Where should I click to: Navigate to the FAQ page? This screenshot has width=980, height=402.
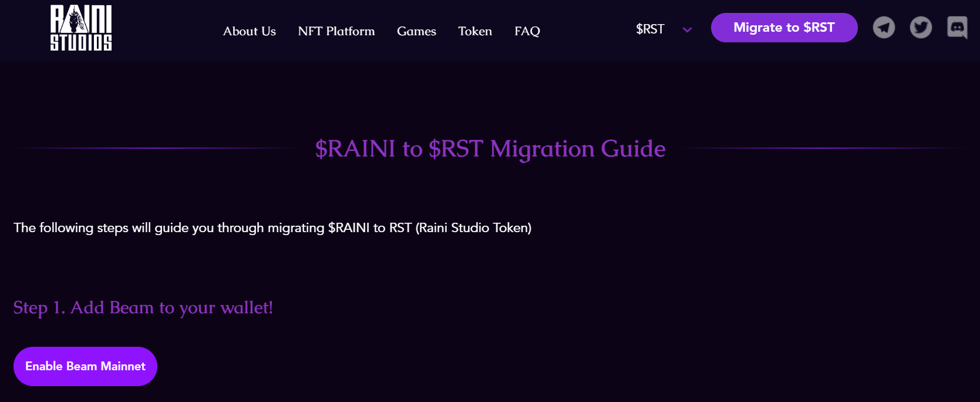click(527, 31)
